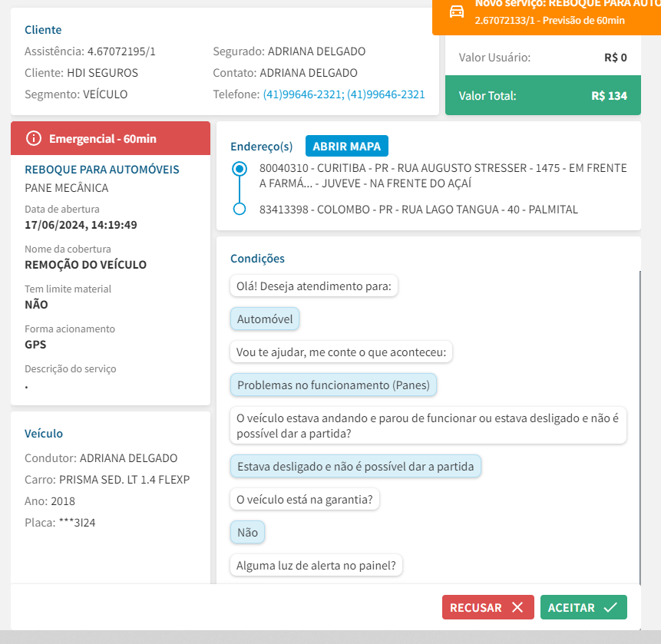
Task: Click the Colombo destination address text
Action: 418,210
